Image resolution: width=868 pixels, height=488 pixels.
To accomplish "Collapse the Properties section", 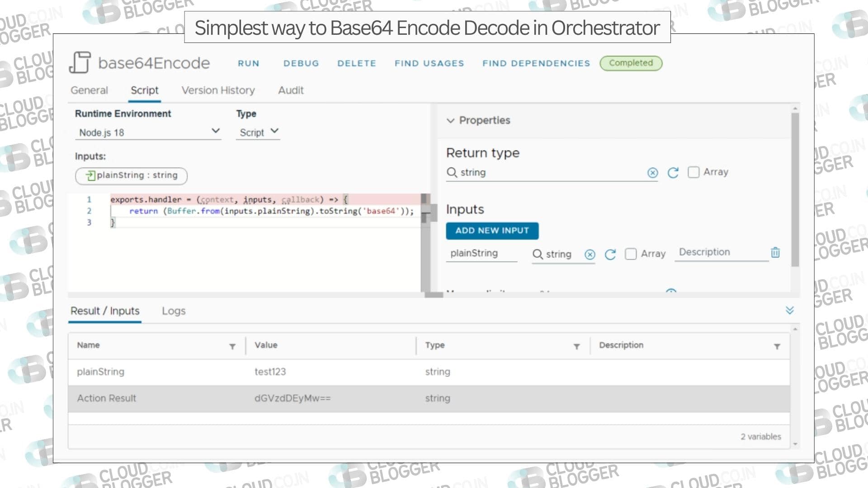I will [450, 121].
